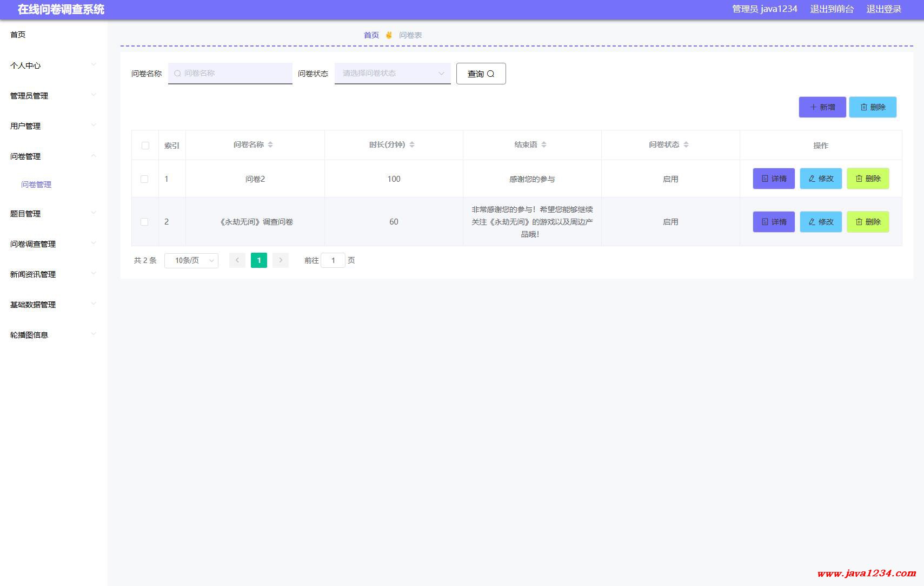Click 退出登录 in header
The width and height of the screenshot is (924, 586).
pos(884,9)
